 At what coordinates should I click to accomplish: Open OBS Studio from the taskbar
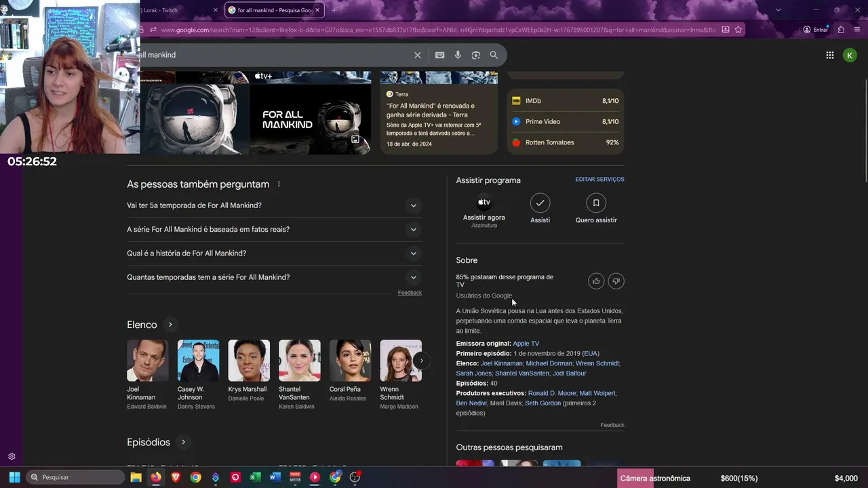point(355,477)
